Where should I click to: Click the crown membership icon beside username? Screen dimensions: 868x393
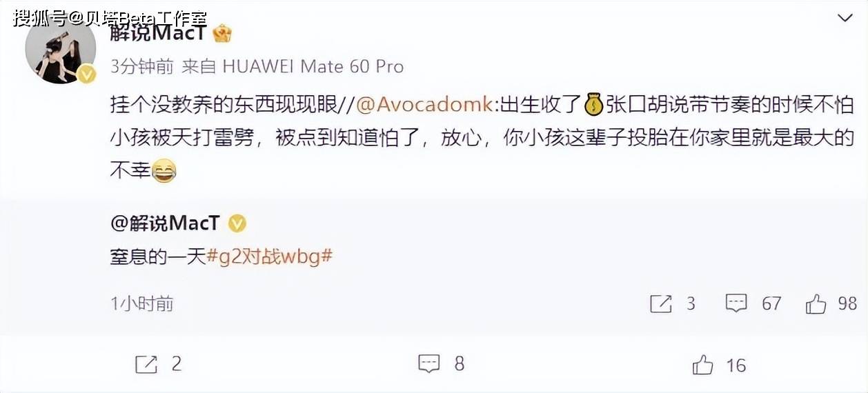coord(221,33)
